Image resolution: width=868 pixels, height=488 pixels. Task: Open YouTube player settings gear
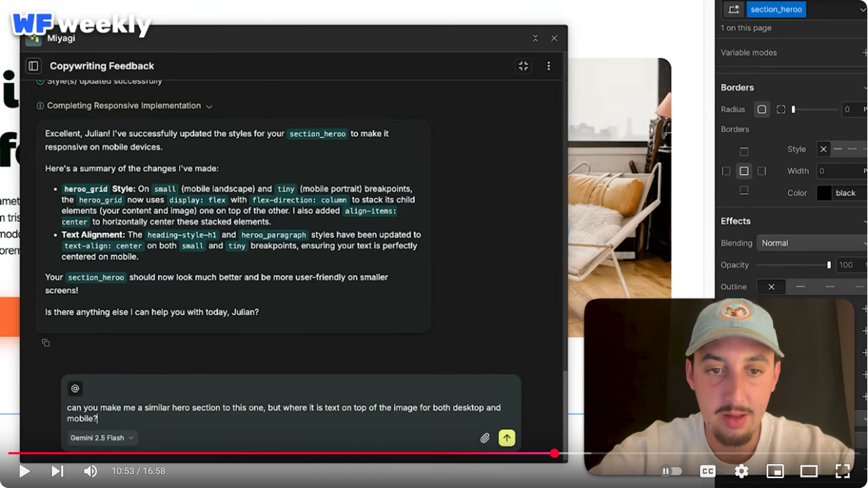(742, 471)
